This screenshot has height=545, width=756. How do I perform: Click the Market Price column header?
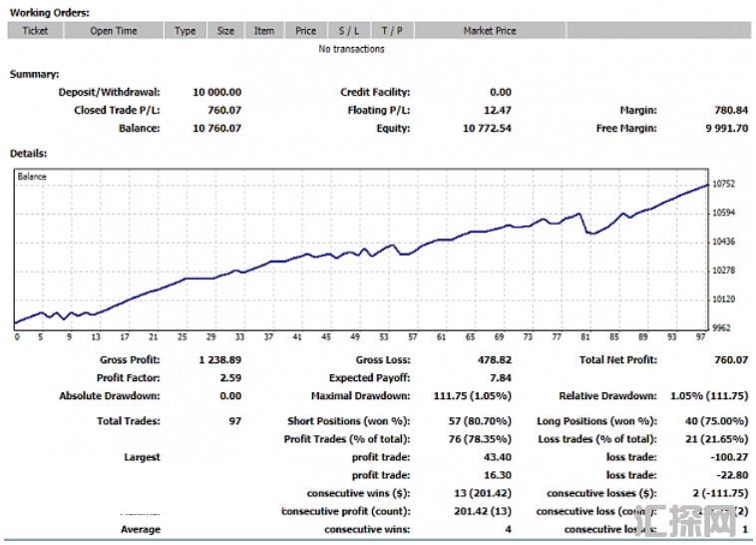[x=490, y=31]
